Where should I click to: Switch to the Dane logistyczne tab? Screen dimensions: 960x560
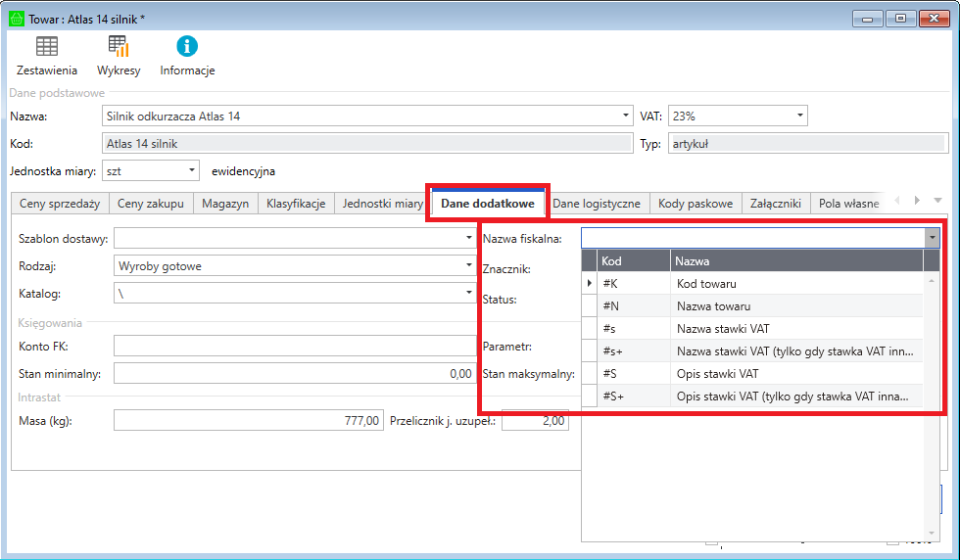(597, 204)
